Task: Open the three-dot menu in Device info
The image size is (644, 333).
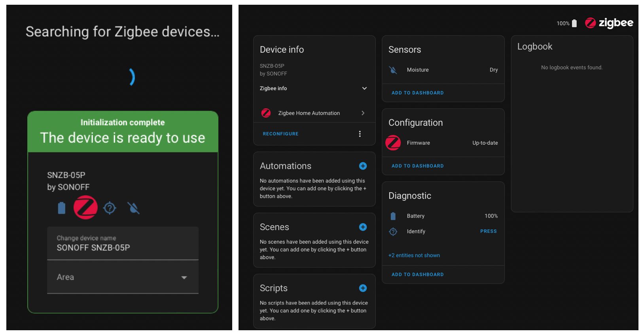Action: point(360,134)
